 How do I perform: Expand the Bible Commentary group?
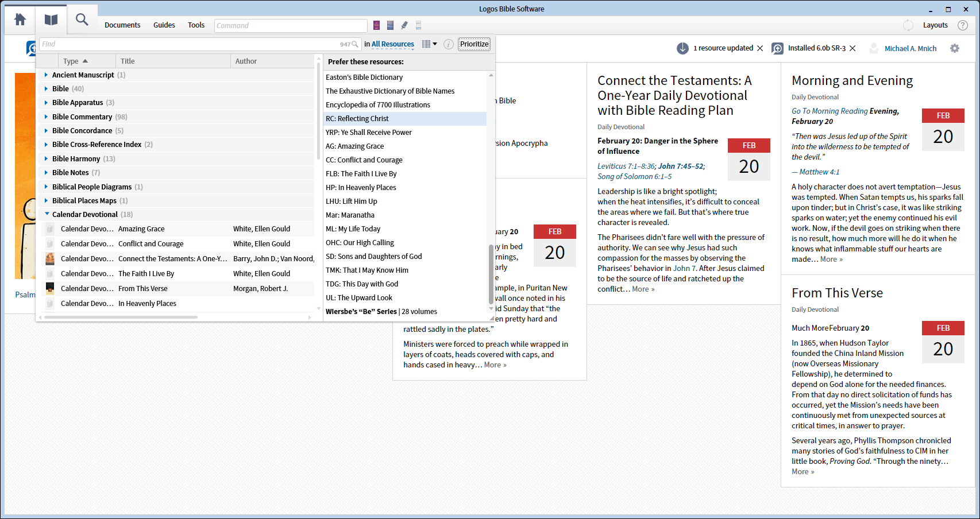click(x=46, y=117)
